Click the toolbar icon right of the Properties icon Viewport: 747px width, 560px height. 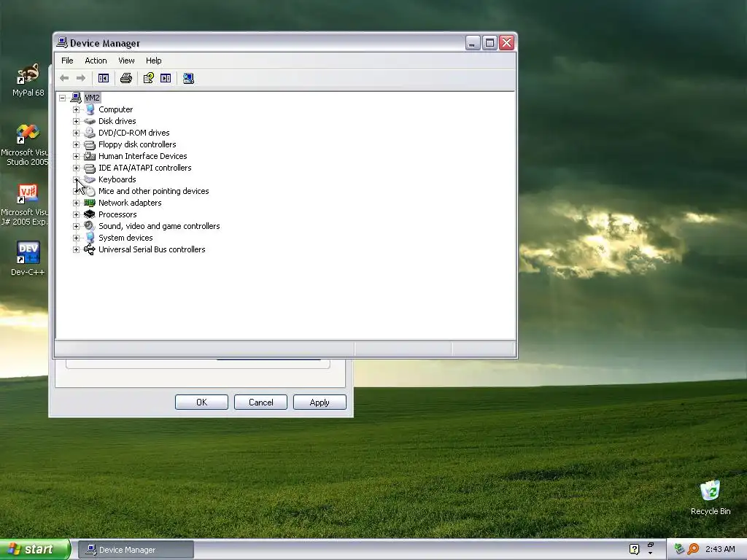(166, 78)
